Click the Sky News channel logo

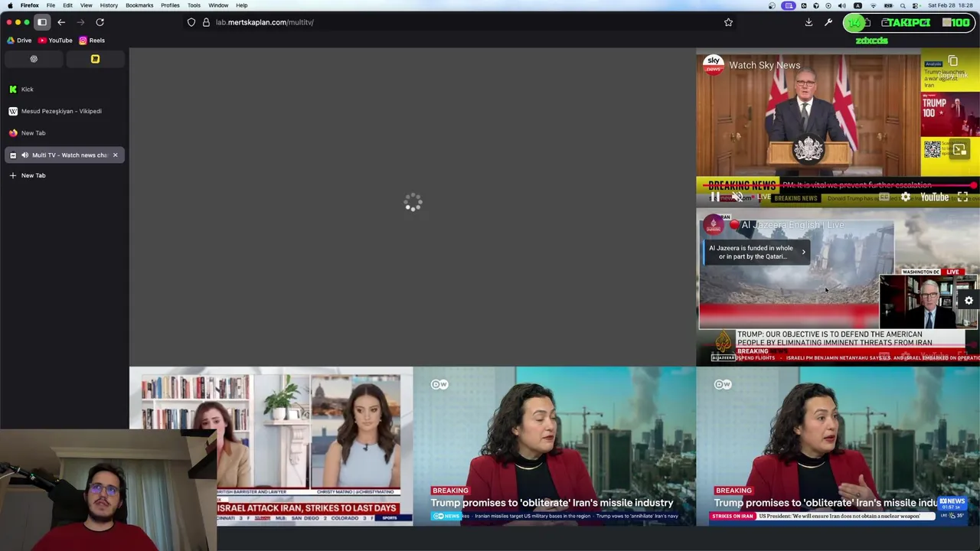click(x=714, y=65)
